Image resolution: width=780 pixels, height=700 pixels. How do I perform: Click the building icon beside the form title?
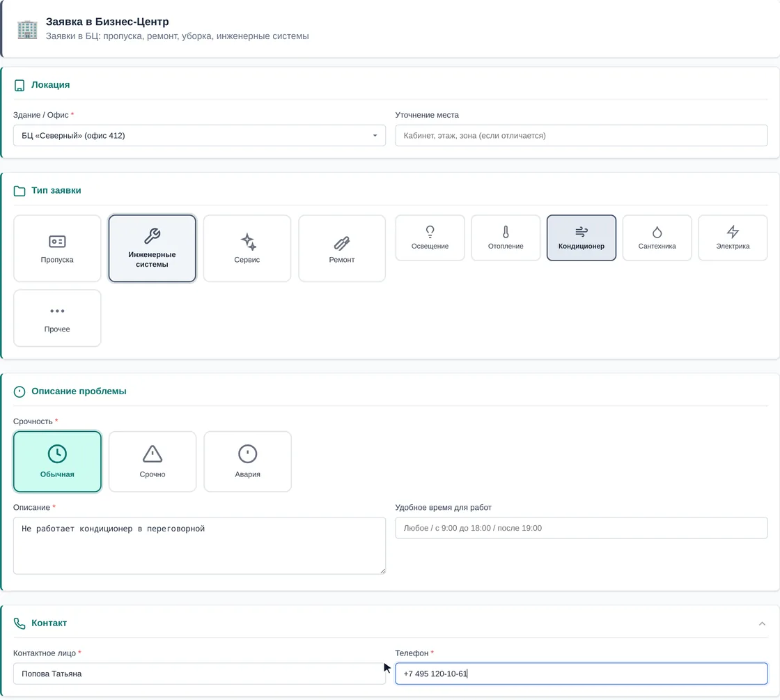(27, 29)
